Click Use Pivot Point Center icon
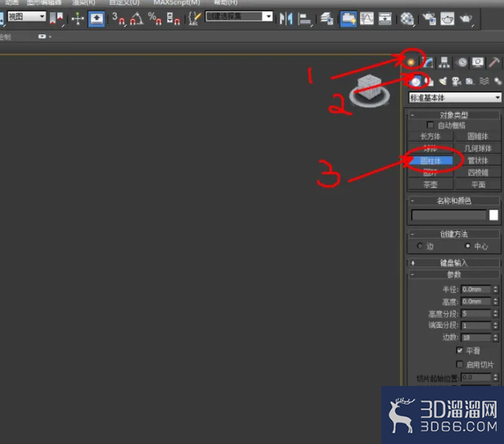 [x=56, y=18]
